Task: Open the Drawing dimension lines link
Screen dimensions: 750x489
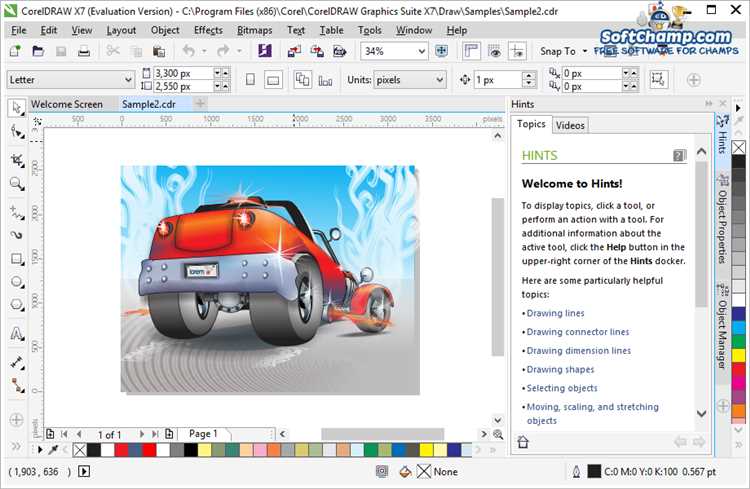Action: (x=579, y=351)
